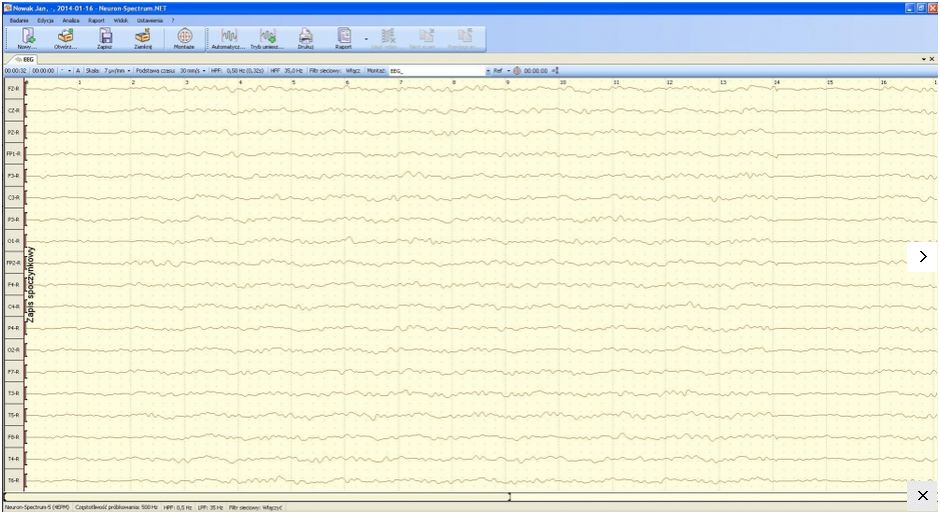The width and height of the screenshot is (940, 514).
Task: Print the EEG with the Drukuj icon
Action: point(306,37)
